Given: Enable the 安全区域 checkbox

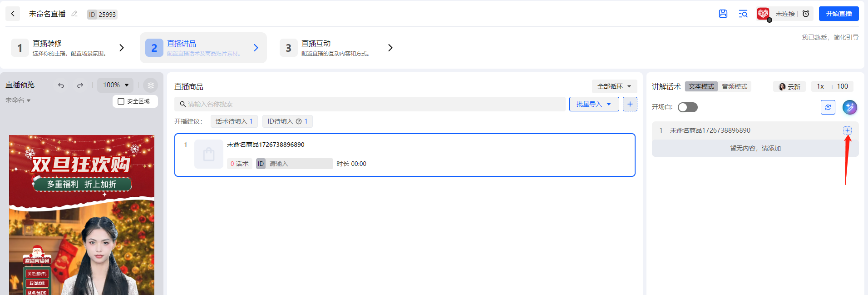Looking at the screenshot, I should (121, 101).
